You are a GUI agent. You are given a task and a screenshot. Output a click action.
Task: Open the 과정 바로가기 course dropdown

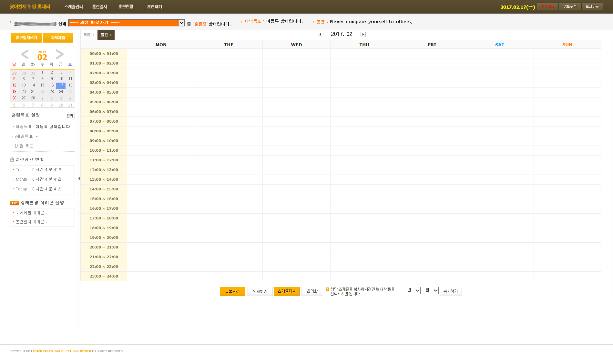[x=126, y=23]
